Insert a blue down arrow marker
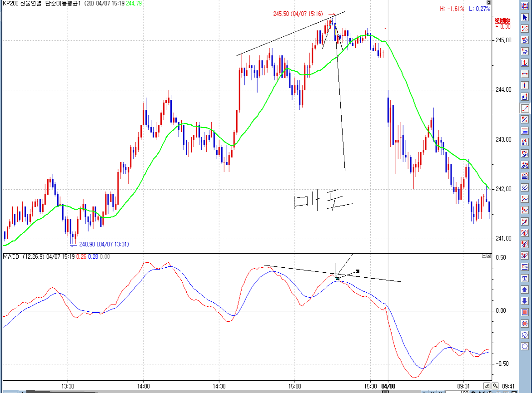 point(525,301)
